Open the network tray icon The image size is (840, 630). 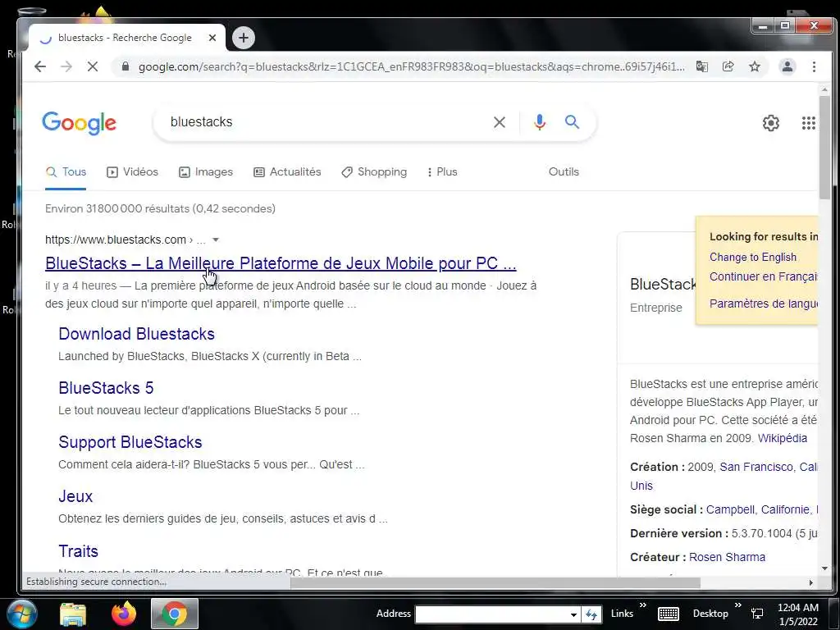click(757, 614)
